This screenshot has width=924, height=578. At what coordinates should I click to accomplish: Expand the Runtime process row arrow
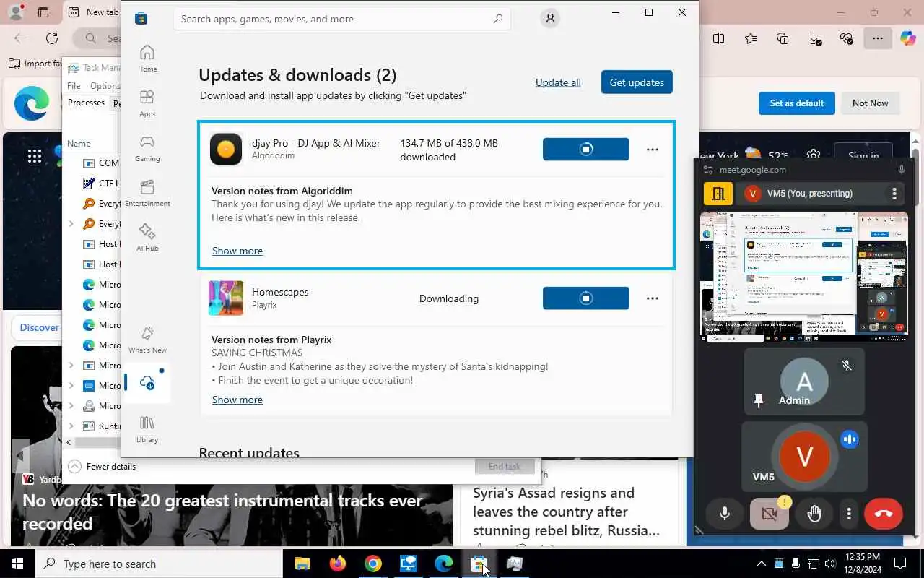(71, 426)
